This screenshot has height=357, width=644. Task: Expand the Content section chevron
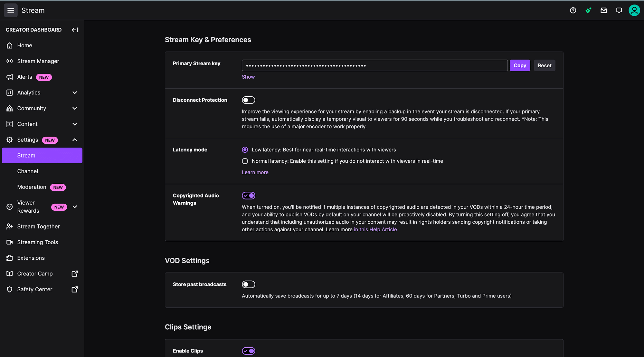tap(75, 124)
